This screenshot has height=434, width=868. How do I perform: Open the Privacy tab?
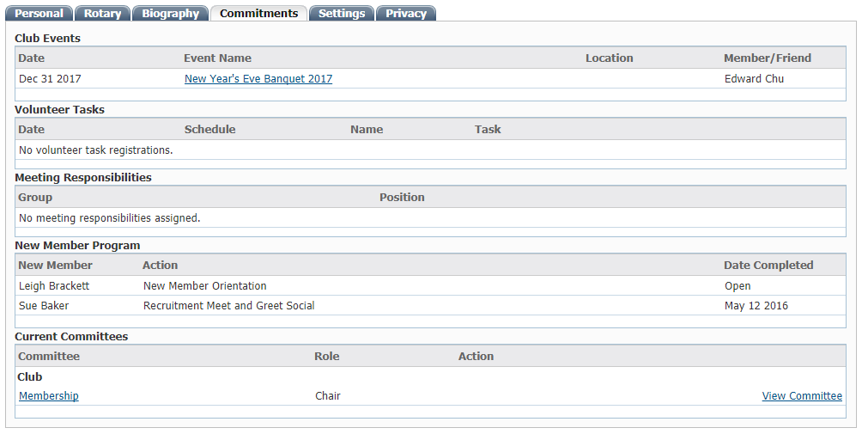point(406,13)
